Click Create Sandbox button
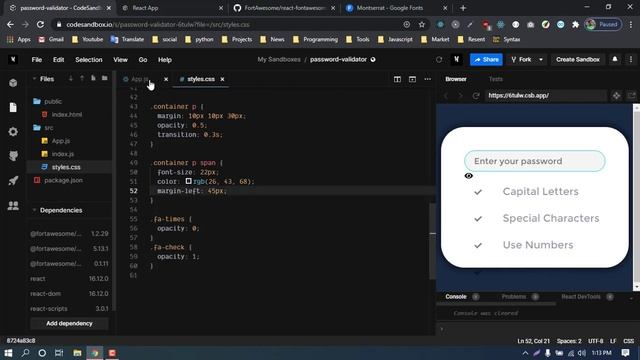 click(578, 60)
